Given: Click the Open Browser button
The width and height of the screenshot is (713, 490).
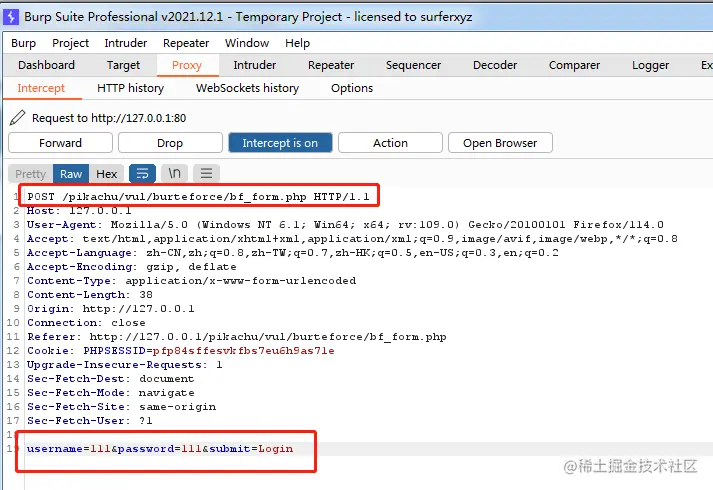Looking at the screenshot, I should point(500,143).
